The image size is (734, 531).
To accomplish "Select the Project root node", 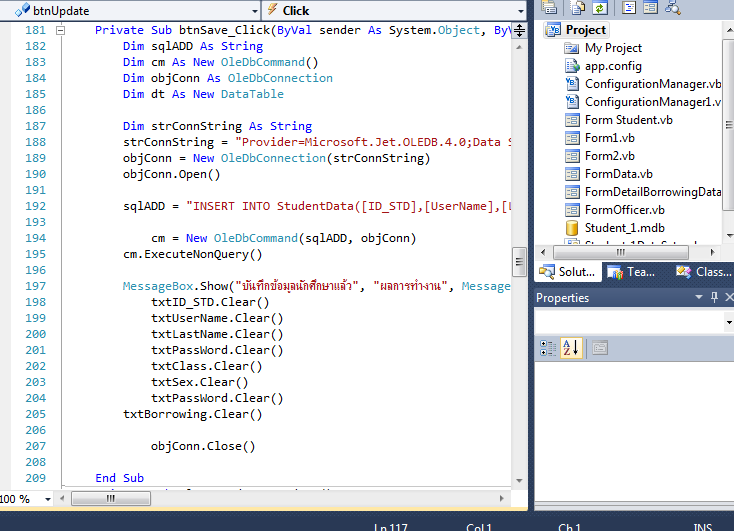I will 577,30.
